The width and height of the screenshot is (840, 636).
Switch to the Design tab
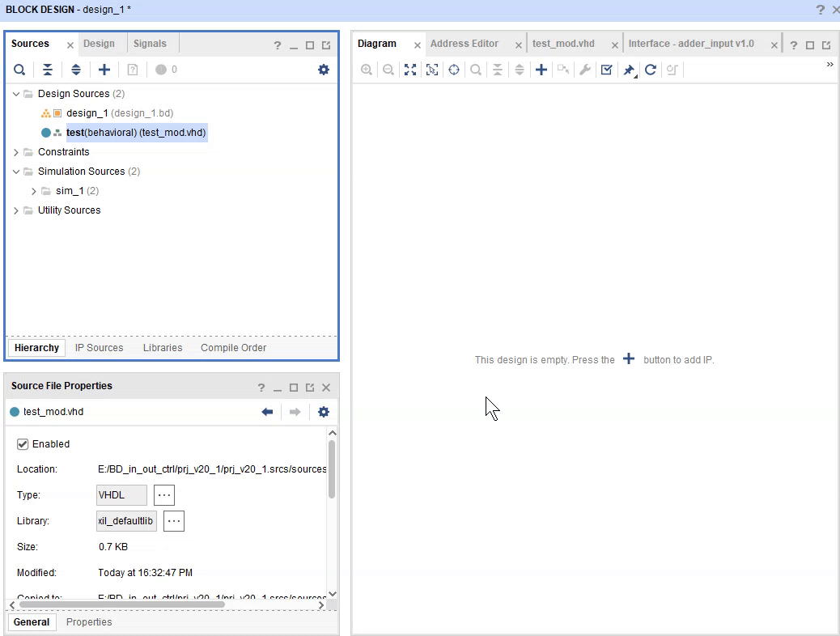pos(99,44)
